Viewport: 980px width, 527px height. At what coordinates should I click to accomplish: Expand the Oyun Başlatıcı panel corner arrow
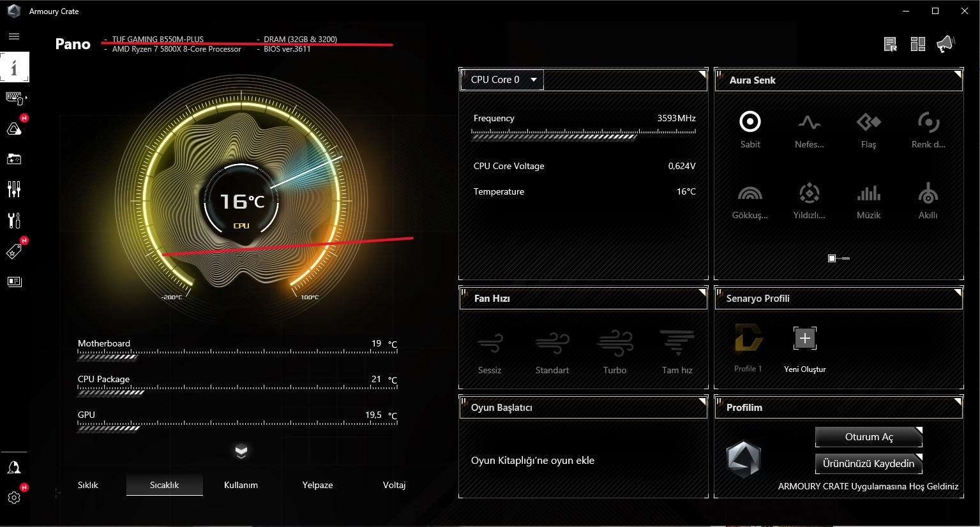[702, 401]
